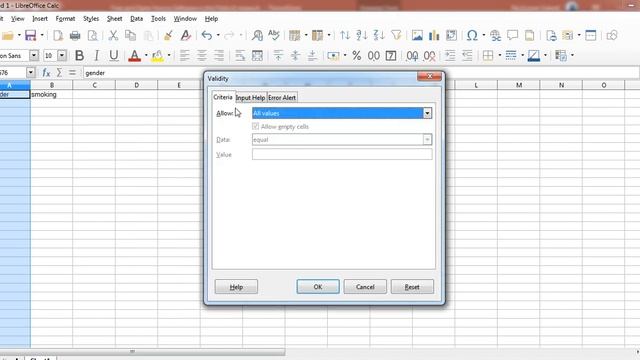
Task: Click column D header
Action: pos(136,85)
